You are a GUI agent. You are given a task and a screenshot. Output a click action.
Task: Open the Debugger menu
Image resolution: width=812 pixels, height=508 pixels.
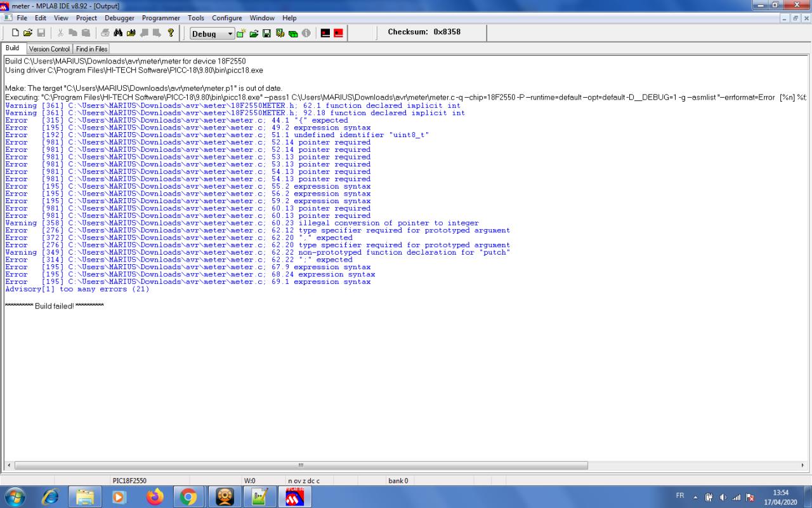[x=119, y=18]
